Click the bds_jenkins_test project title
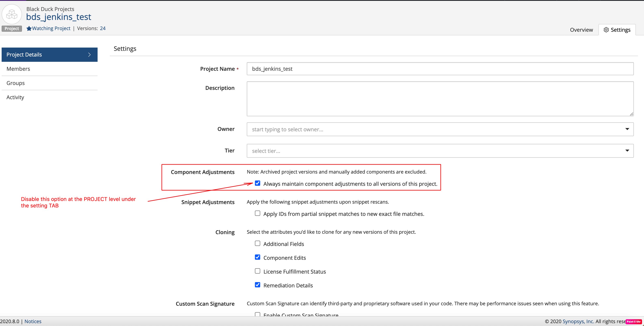 59,17
